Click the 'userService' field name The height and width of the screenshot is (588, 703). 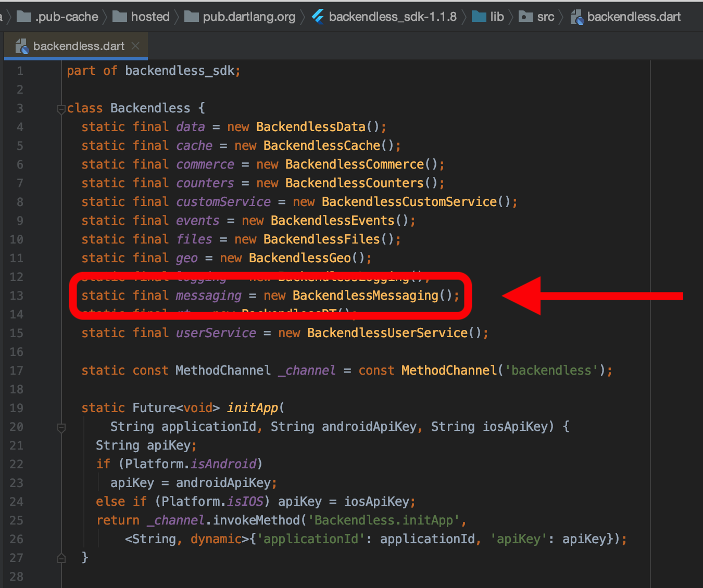point(216,333)
